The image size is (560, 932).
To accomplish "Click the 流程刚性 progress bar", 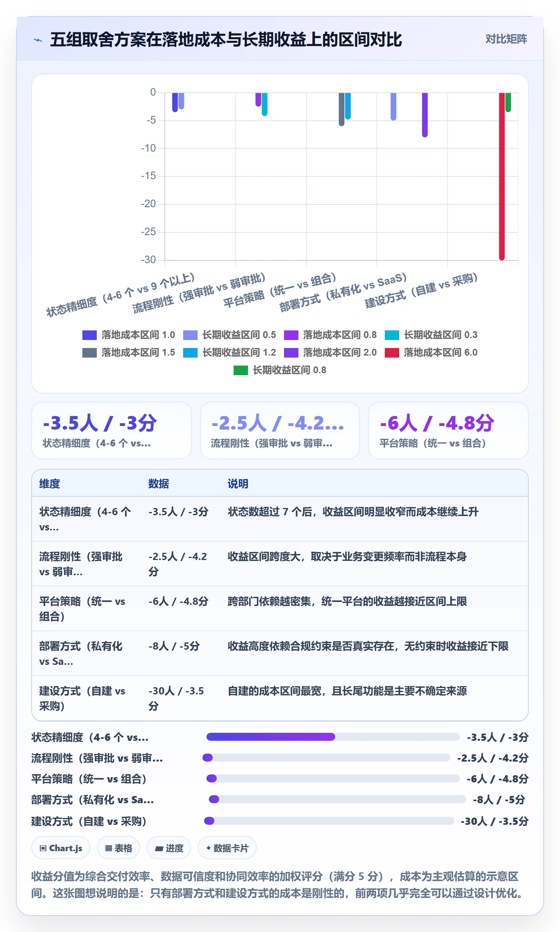I will click(x=326, y=758).
